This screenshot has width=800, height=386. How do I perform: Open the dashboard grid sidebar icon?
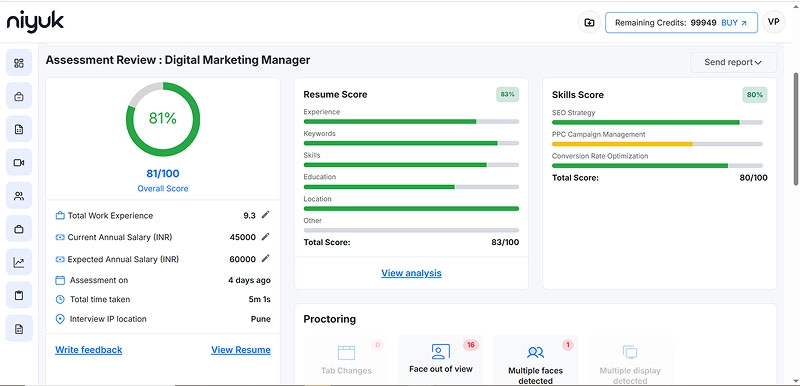19,63
